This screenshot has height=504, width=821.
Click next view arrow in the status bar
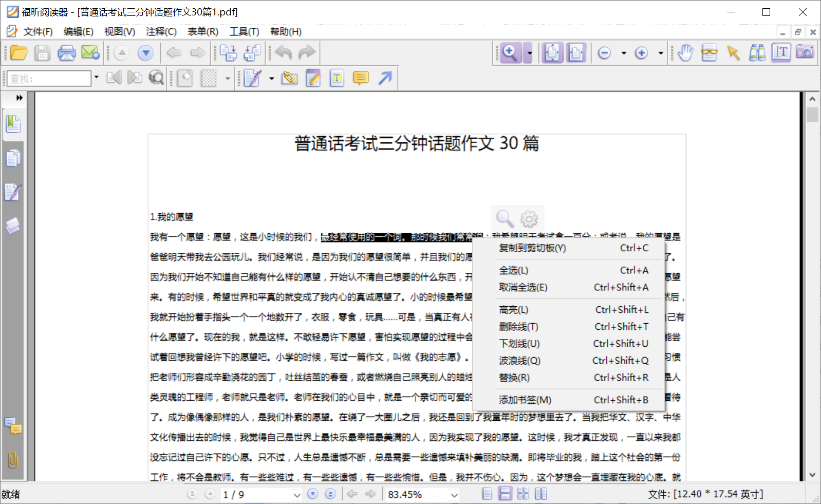[370, 494]
